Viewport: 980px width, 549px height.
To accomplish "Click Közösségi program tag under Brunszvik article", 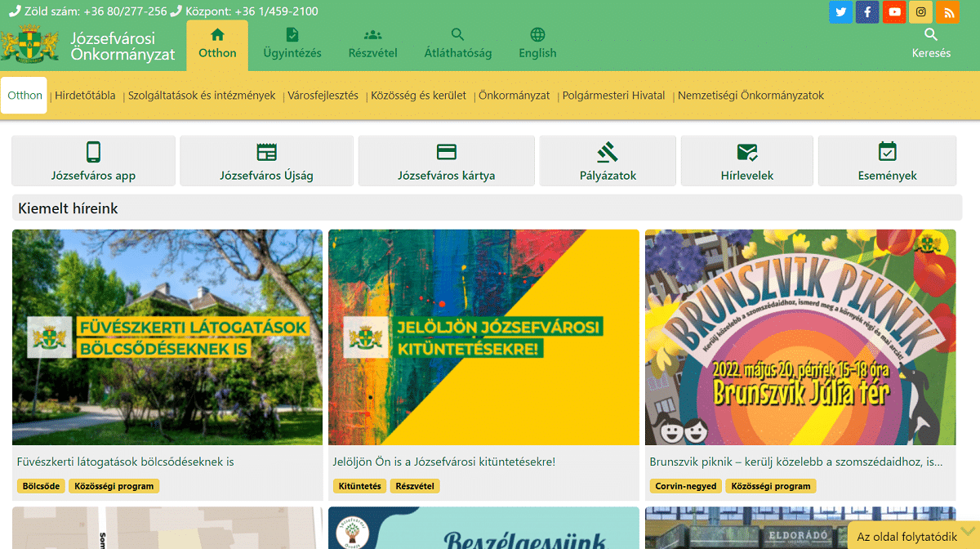I will pos(771,486).
